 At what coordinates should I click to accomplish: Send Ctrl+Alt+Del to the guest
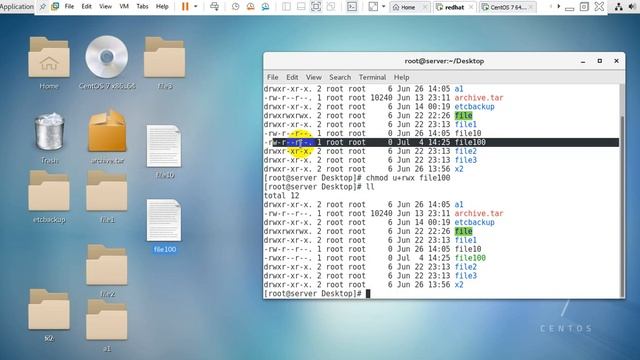[214, 7]
